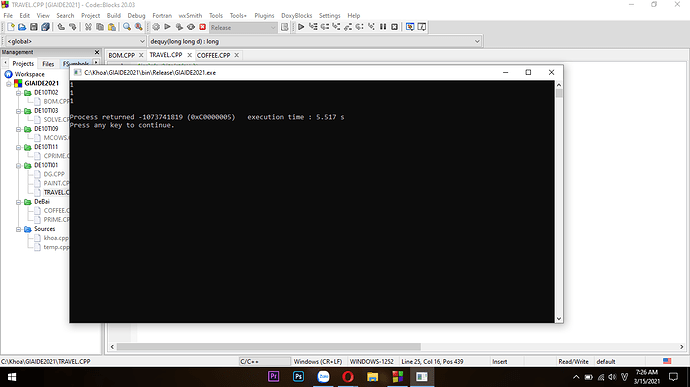The width and height of the screenshot is (690, 387).
Task: Close the Management panel
Action: pos(97,52)
